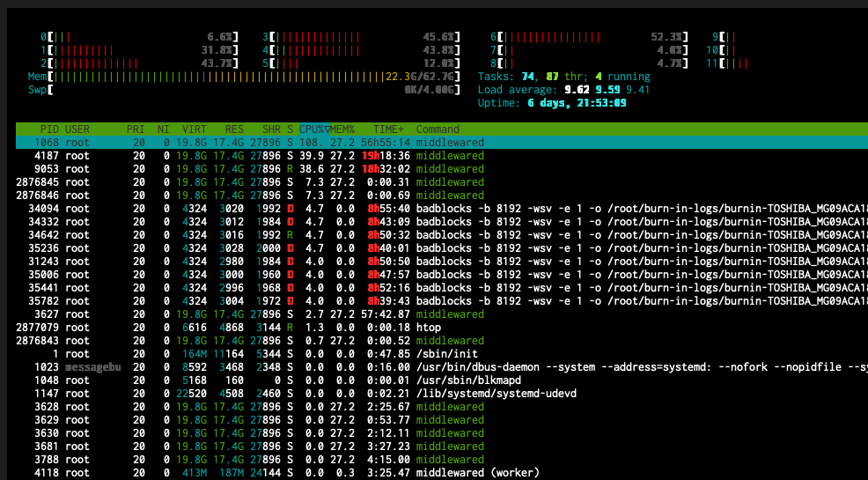
Task: Select middlewared row with PID 3629
Action: [x=442, y=419]
